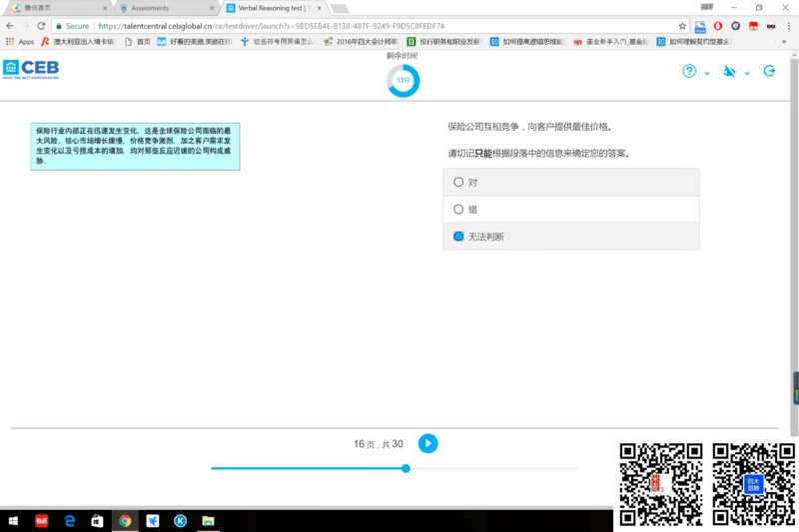Screen dimensions: 799x532
Task: Click the CEB logo
Action: pyautogui.click(x=31, y=69)
